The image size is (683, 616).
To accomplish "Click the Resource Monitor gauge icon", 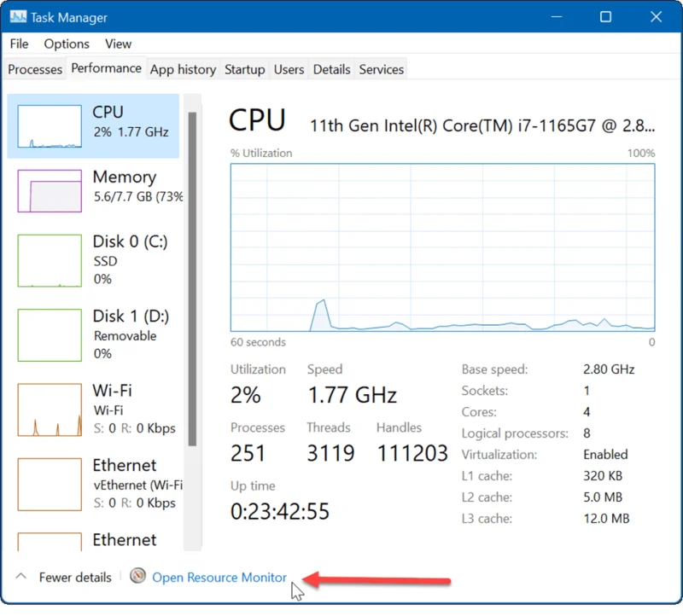I will [x=137, y=576].
